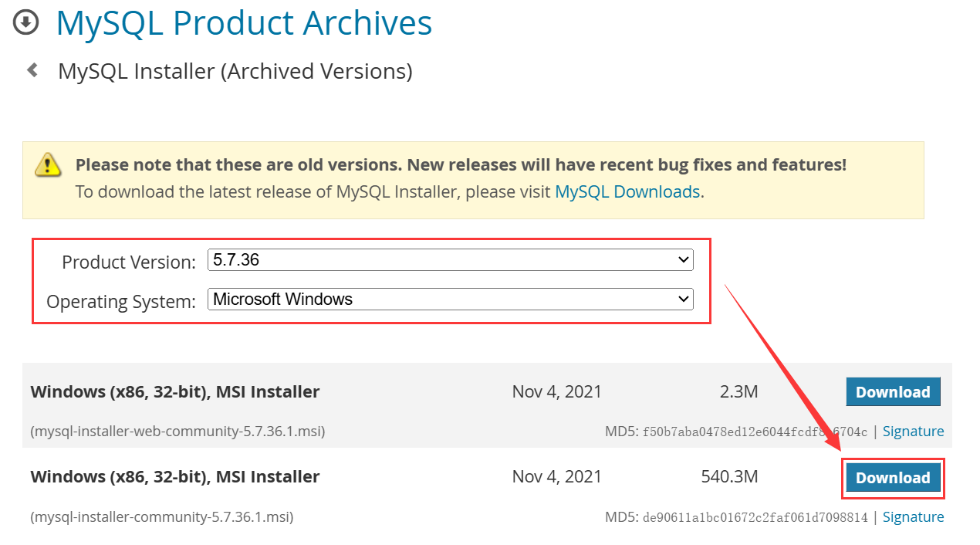This screenshot has width=980, height=545.
Task: Expand the Operating System dropdown
Action: coord(451,300)
